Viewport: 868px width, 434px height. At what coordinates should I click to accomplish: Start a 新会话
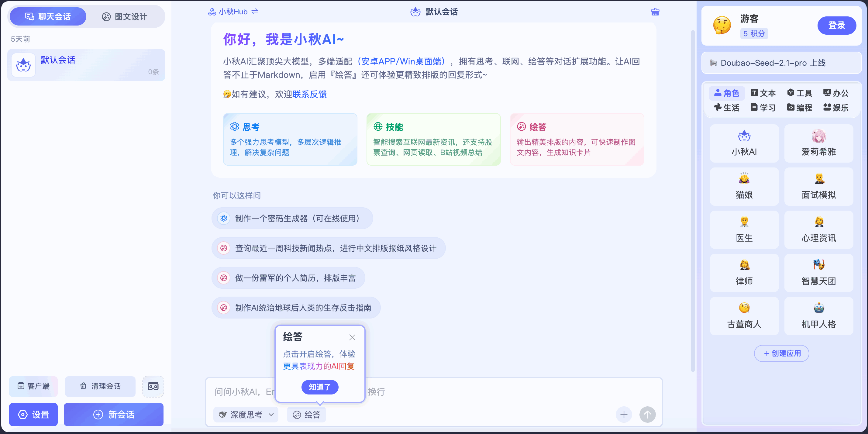tap(114, 415)
